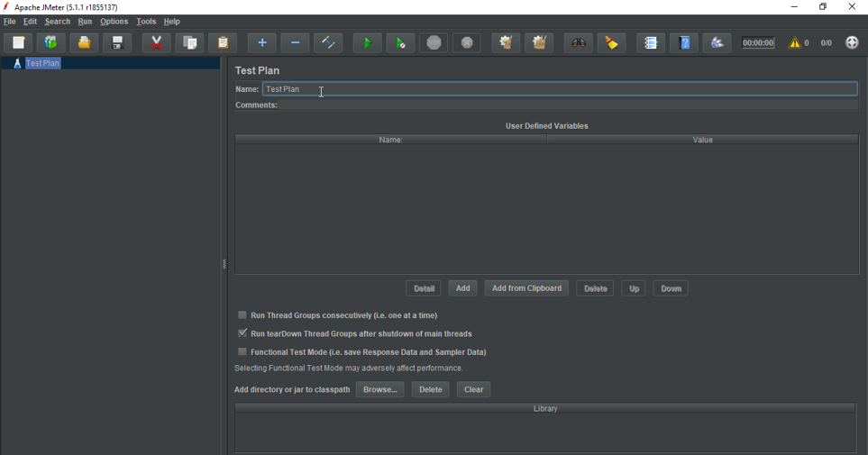Open the Templates icon in toolbar
Screen dimensions: 868x455
pyautogui.click(x=50, y=42)
